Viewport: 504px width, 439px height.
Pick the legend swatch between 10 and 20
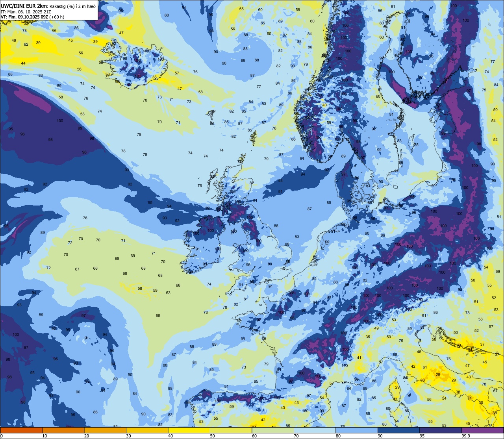click(63, 430)
